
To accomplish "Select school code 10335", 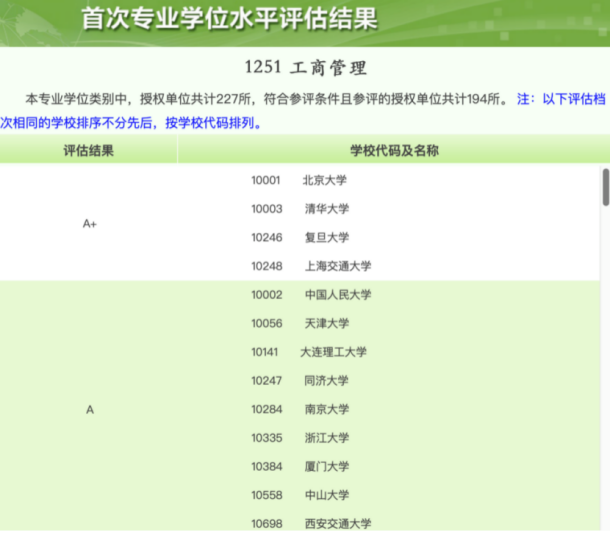I will point(267,438).
